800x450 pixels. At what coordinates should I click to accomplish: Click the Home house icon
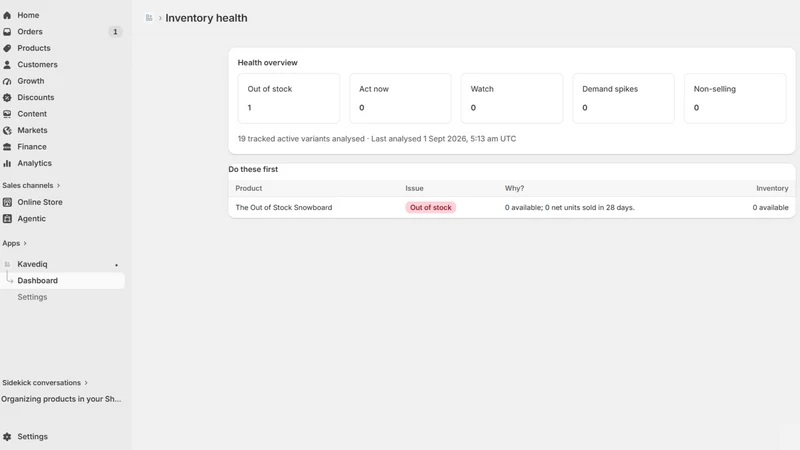coord(7,15)
